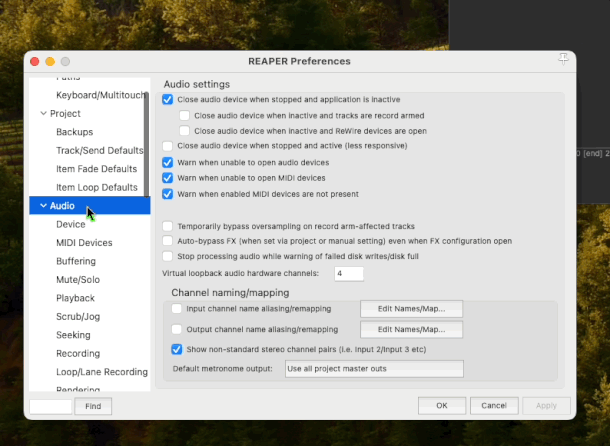Select the Project tree item label
This screenshot has height=446, width=610.
tap(65, 113)
